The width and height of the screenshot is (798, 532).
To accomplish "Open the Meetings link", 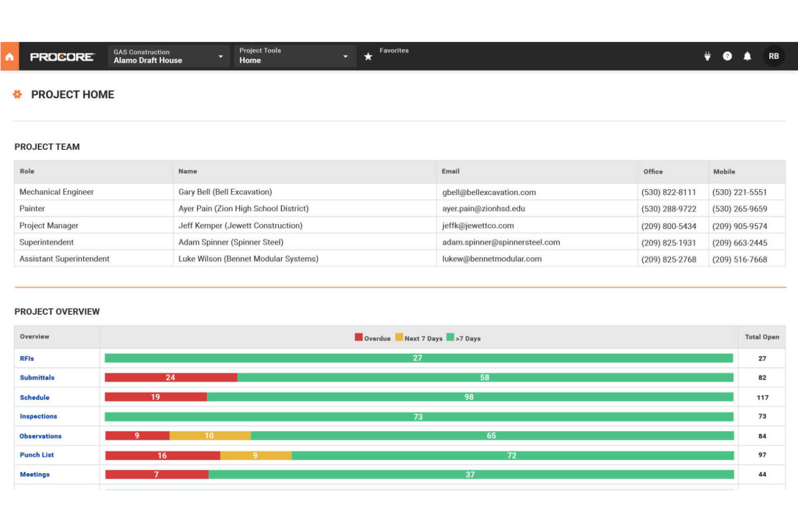I will [35, 475].
